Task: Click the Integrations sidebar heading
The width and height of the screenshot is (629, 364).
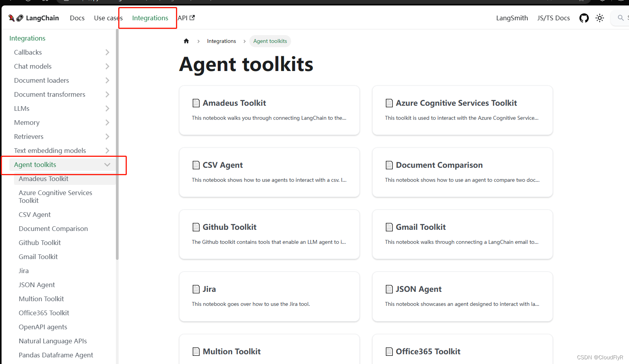Action: click(x=27, y=38)
